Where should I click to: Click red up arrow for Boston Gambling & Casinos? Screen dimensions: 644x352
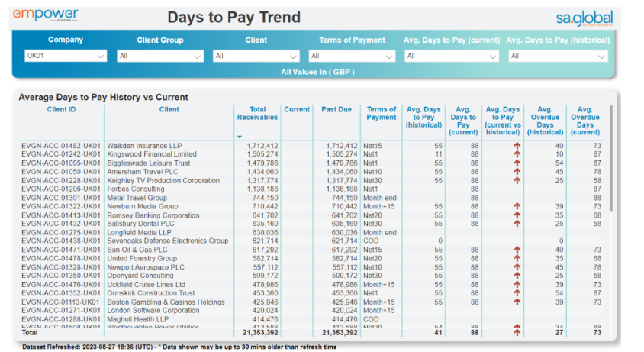tap(517, 302)
